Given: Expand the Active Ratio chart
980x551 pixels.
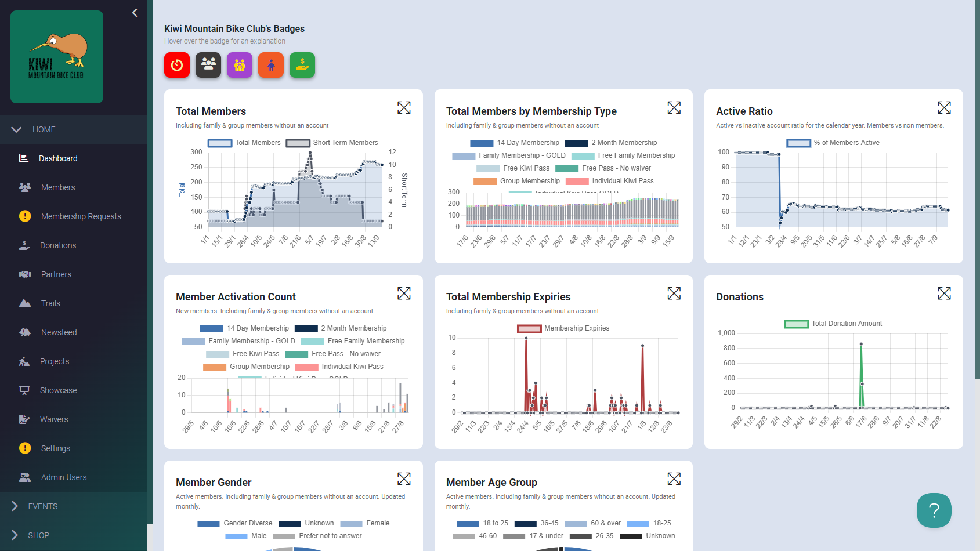Looking at the screenshot, I should click(x=944, y=108).
